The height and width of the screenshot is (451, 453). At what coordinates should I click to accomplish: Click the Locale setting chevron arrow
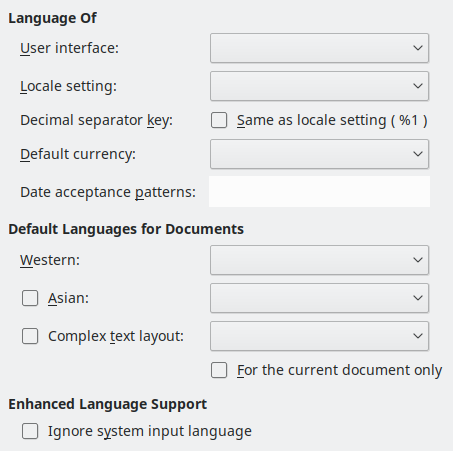pos(418,86)
